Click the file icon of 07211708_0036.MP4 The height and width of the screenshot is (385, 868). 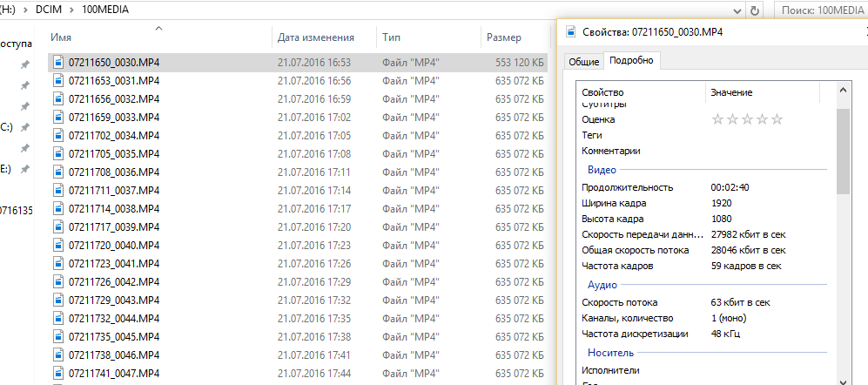click(x=58, y=172)
